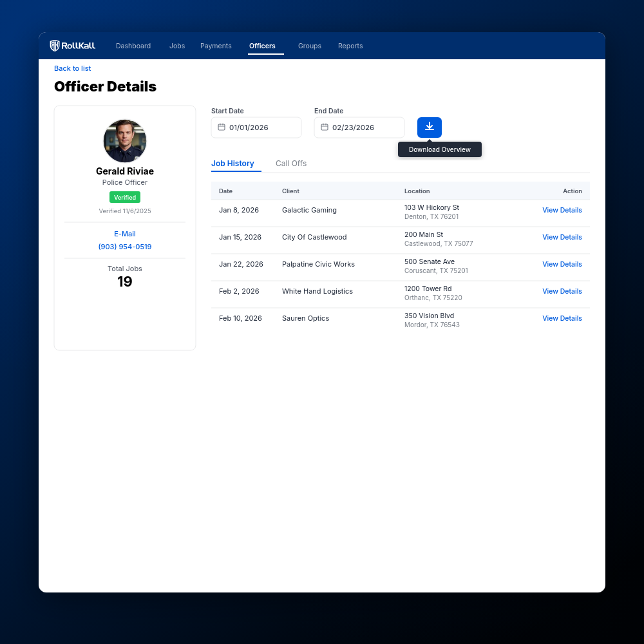
Task: Click the date Jan 22, 2026
Action: click(x=241, y=264)
